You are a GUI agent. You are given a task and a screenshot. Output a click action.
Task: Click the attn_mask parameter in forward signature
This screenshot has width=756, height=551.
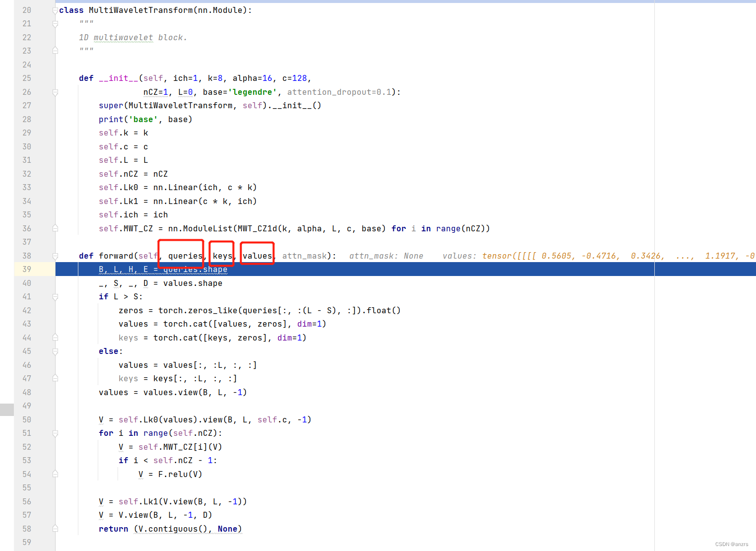(x=305, y=256)
